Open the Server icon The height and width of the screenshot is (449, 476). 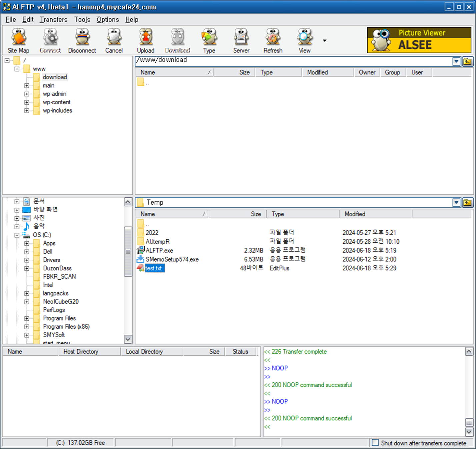pos(241,40)
